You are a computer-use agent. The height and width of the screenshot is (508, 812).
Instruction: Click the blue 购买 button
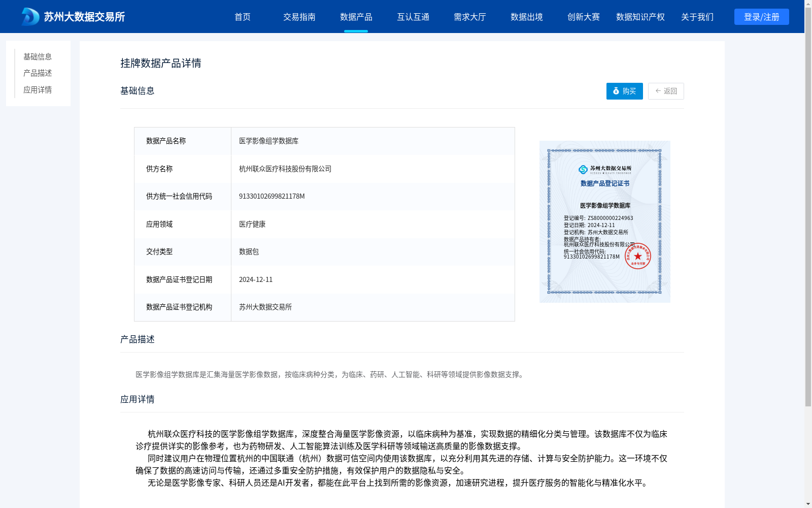[624, 91]
